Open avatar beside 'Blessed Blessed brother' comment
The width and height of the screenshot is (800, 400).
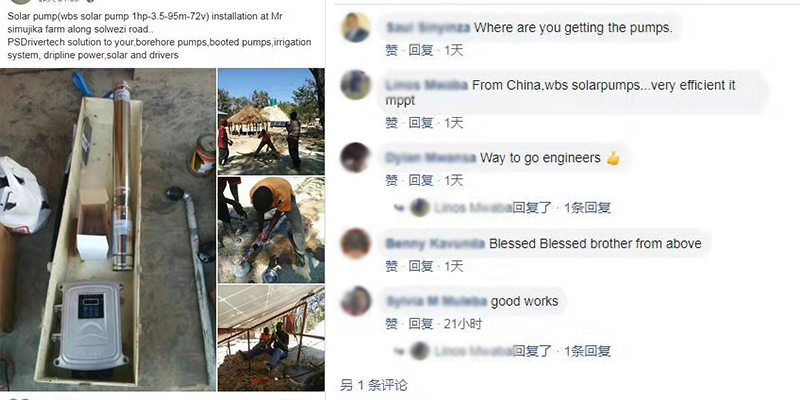pos(356,243)
